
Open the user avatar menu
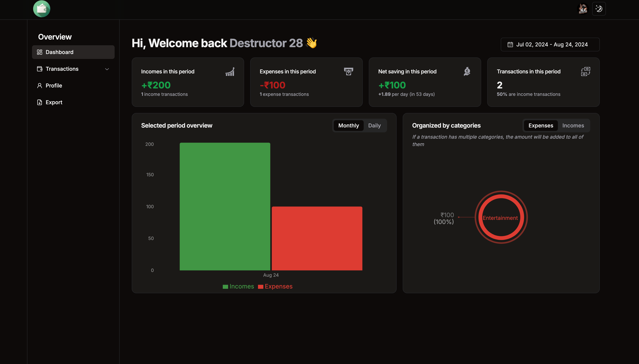pos(583,9)
